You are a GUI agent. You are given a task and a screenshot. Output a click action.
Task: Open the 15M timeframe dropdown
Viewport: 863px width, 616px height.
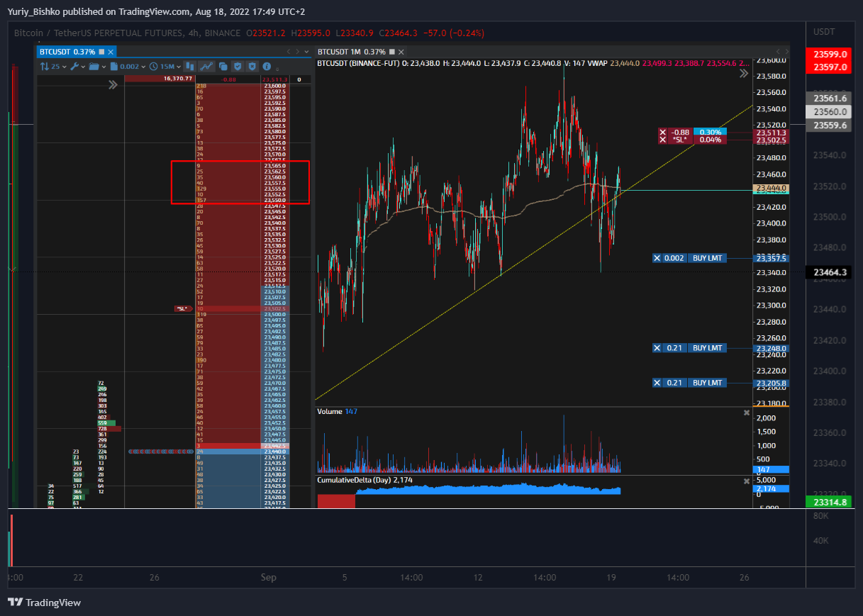click(165, 67)
